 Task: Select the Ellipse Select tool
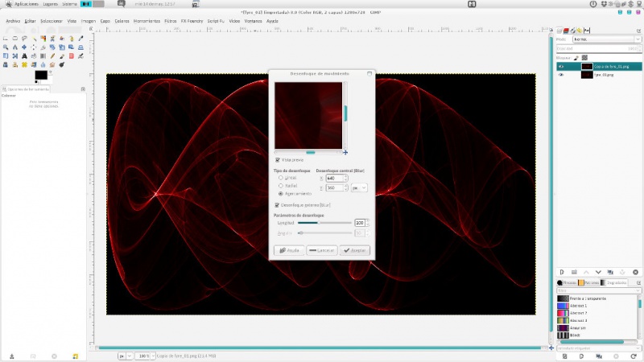(14, 38)
